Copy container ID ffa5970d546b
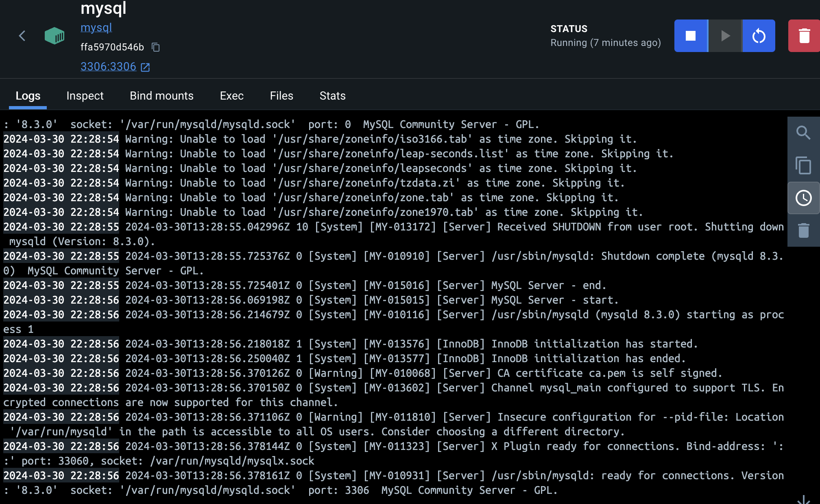This screenshot has width=820, height=504. (x=156, y=47)
